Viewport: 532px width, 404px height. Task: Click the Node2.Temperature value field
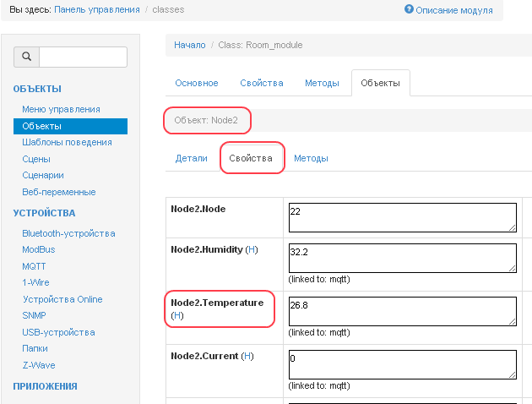[x=402, y=311]
